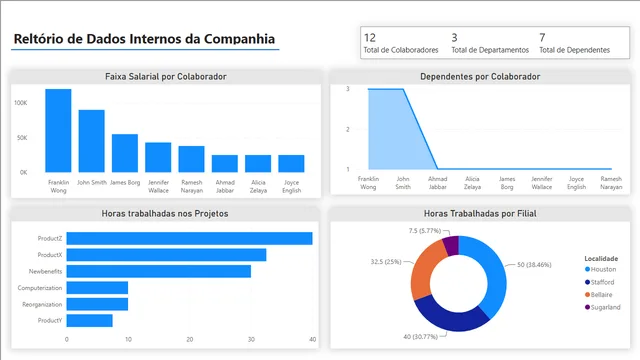The height and width of the screenshot is (360, 640).
Task: Click the Newbenefits hours bar
Action: pyautogui.click(x=159, y=271)
